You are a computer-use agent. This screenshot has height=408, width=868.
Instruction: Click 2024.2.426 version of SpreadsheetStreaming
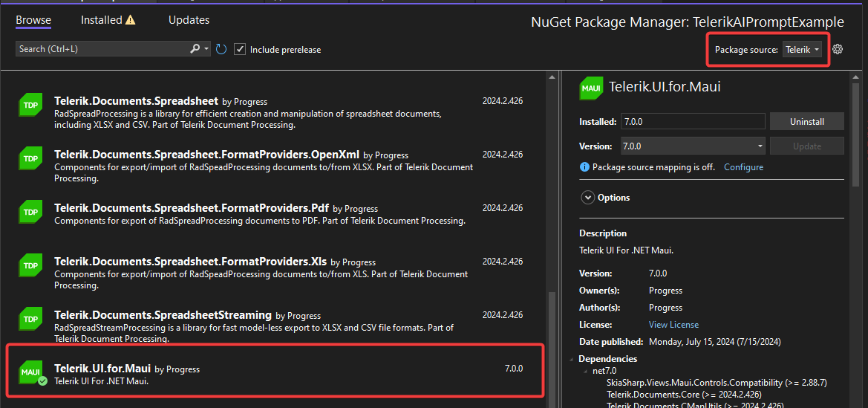point(503,315)
